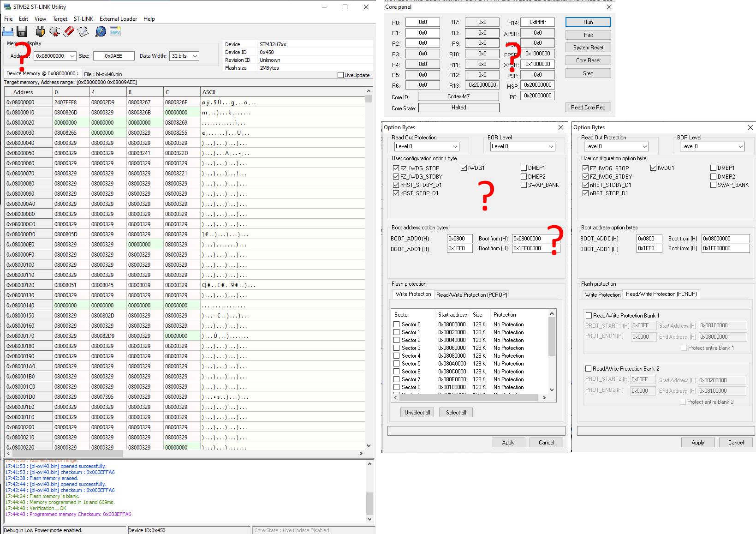Switch to File : bl-ovi40.bin tab

(x=103, y=74)
